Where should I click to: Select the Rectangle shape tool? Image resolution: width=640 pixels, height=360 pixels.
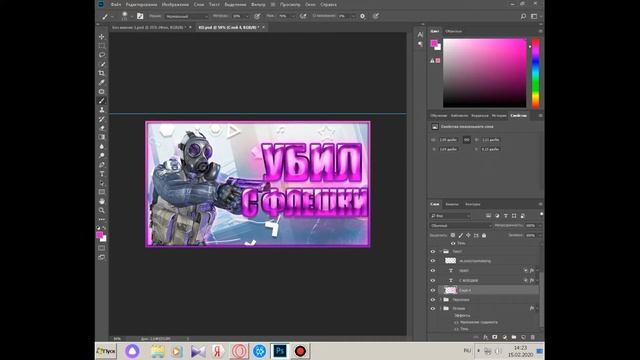pos(102,192)
